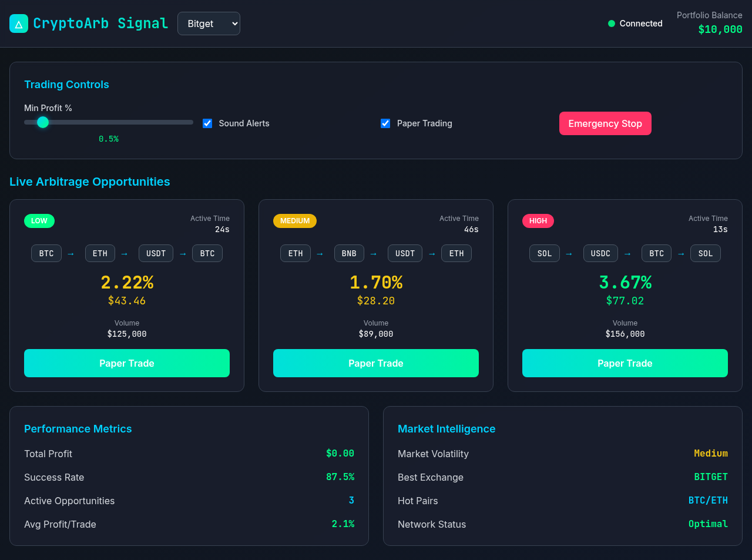Click the arrow between ETH and BNB
The width and height of the screenshot is (752, 560).
click(320, 253)
